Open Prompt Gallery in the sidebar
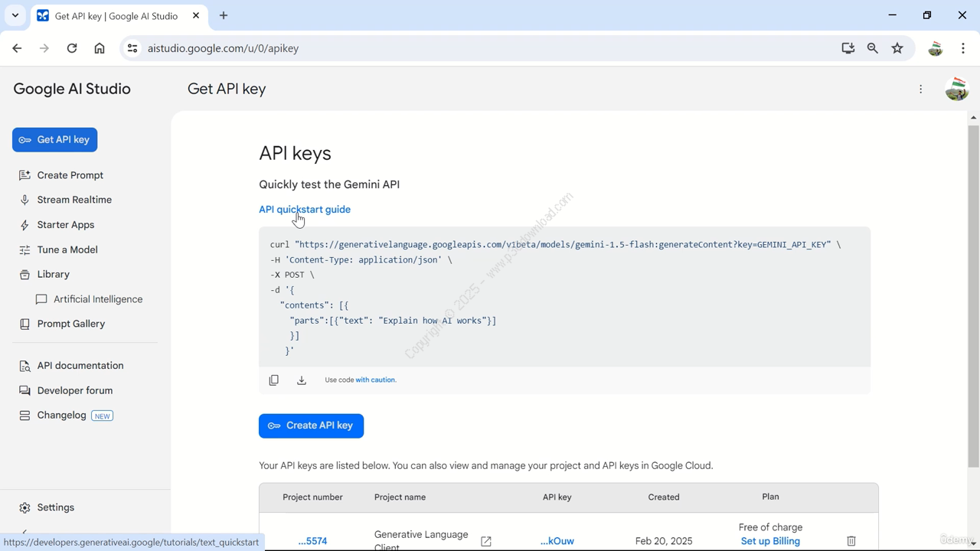 pyautogui.click(x=71, y=324)
